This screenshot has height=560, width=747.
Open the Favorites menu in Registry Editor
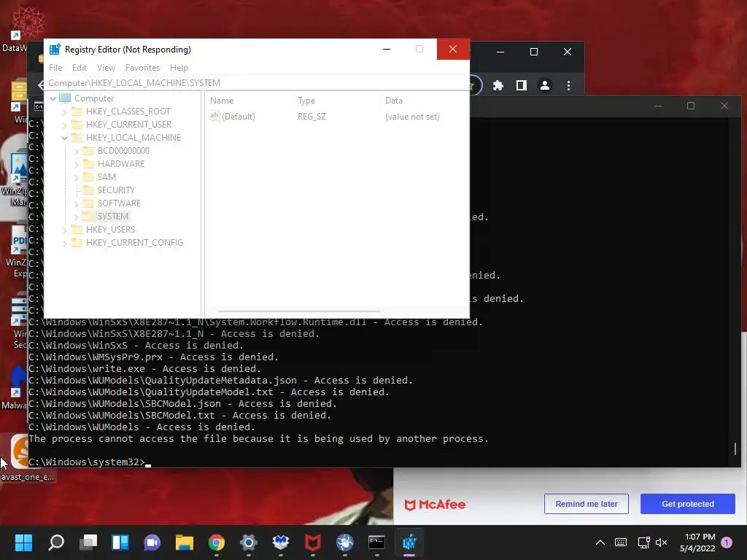[142, 68]
